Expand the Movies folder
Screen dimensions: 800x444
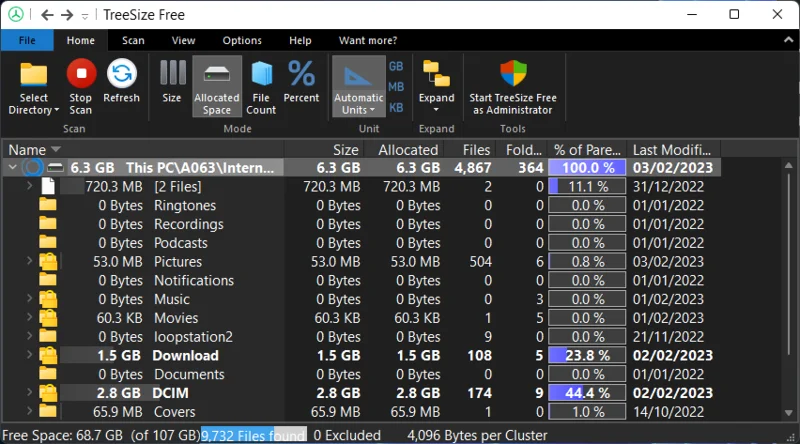coord(29,317)
